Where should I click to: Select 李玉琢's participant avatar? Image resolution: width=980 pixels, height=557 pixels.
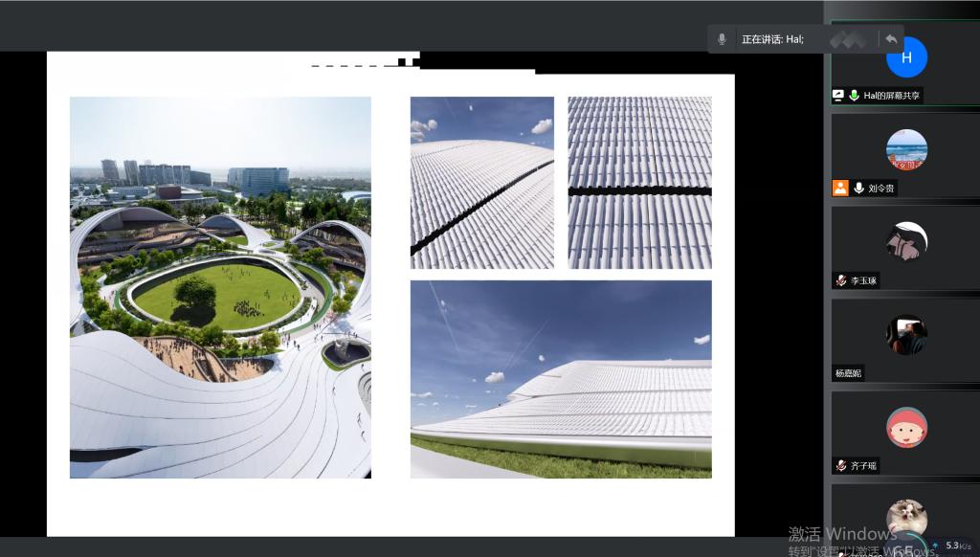(x=906, y=242)
